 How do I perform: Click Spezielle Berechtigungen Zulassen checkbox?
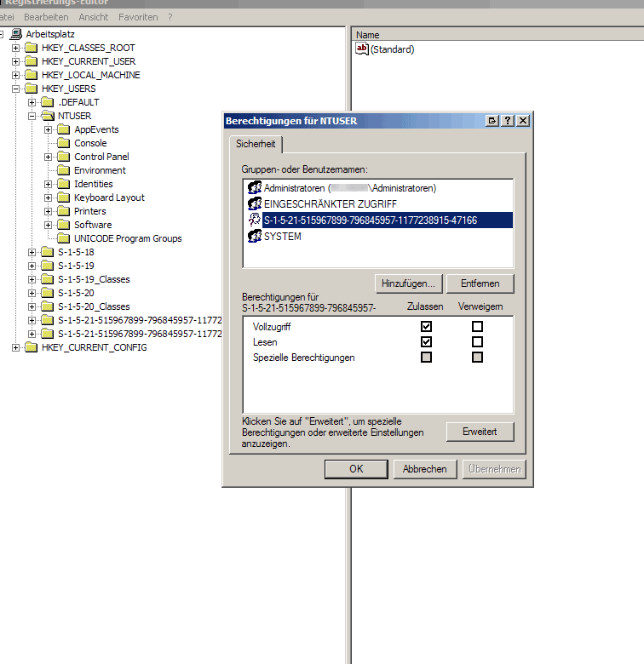click(x=426, y=357)
